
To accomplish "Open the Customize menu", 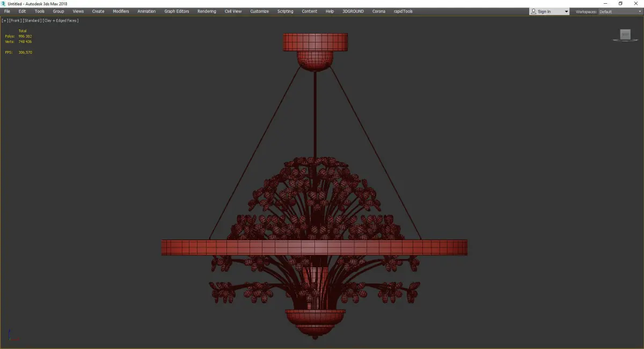I will pyautogui.click(x=259, y=11).
